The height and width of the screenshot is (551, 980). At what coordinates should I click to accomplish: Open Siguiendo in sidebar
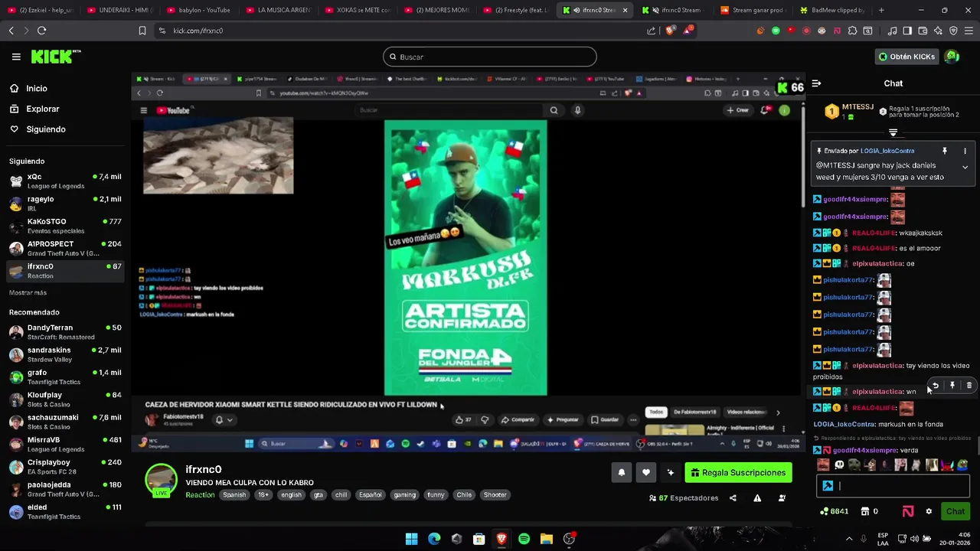[x=38, y=129]
